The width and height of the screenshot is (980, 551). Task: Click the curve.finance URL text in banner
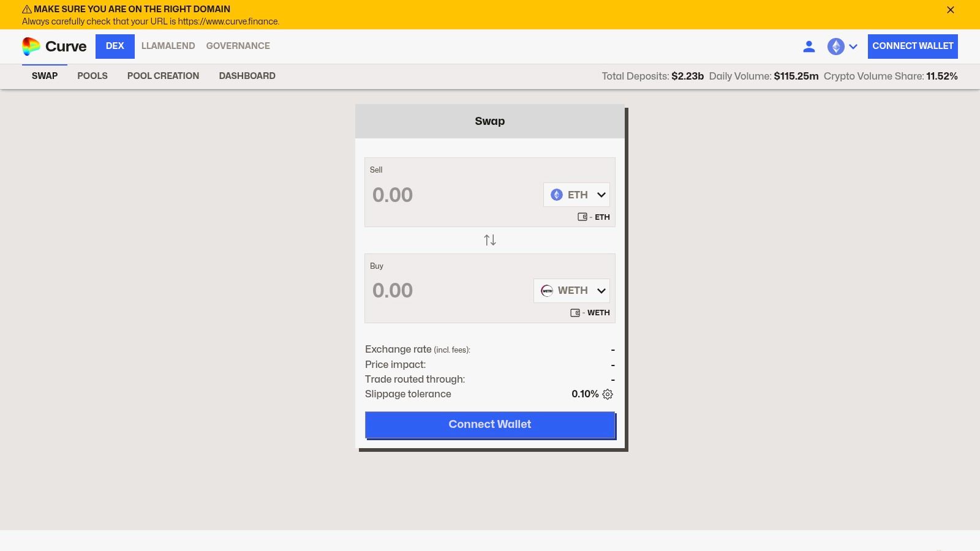tap(228, 21)
